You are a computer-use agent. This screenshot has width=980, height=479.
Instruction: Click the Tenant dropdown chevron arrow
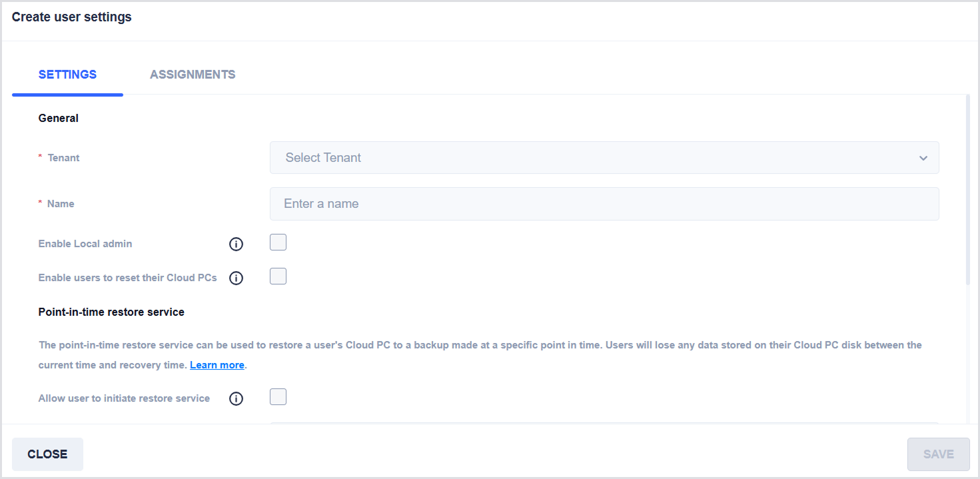(x=923, y=158)
